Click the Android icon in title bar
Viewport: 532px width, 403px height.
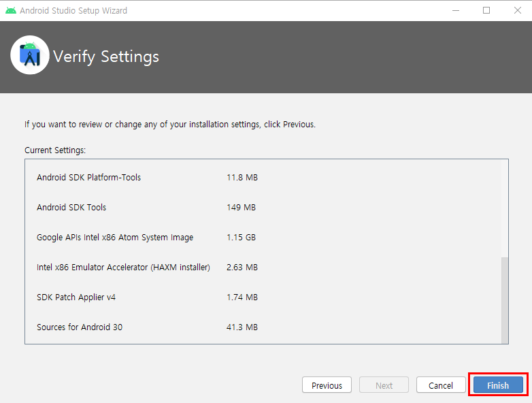(x=11, y=10)
